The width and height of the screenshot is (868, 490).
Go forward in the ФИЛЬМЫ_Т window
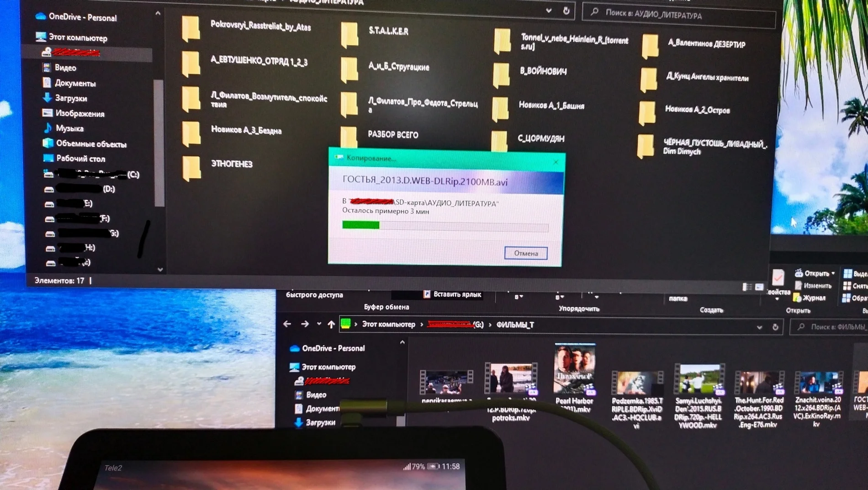click(x=305, y=324)
